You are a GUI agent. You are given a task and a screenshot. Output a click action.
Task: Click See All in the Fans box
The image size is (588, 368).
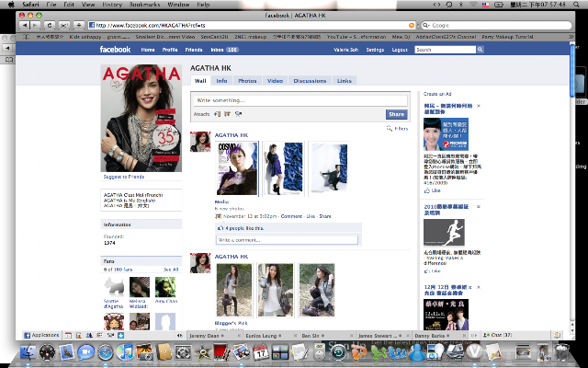171,270
